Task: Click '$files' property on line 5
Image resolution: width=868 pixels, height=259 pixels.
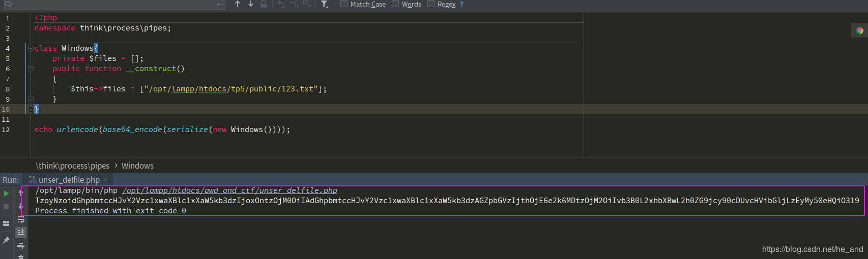Action: click(x=103, y=58)
